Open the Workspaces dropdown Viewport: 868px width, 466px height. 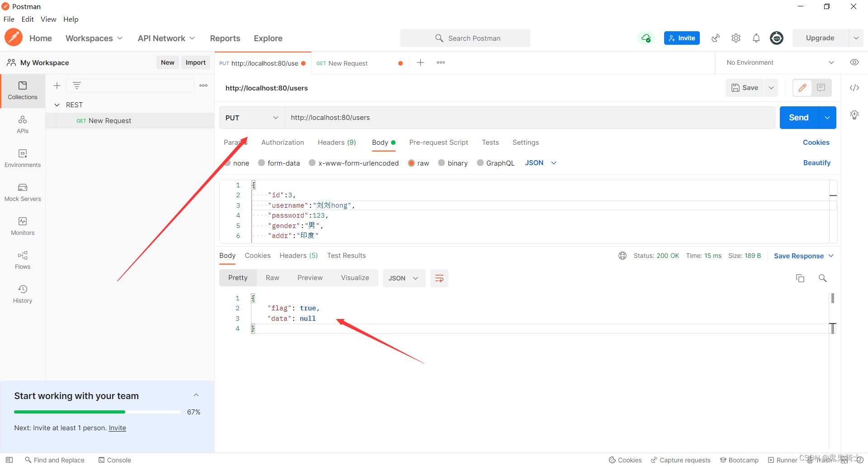click(94, 38)
